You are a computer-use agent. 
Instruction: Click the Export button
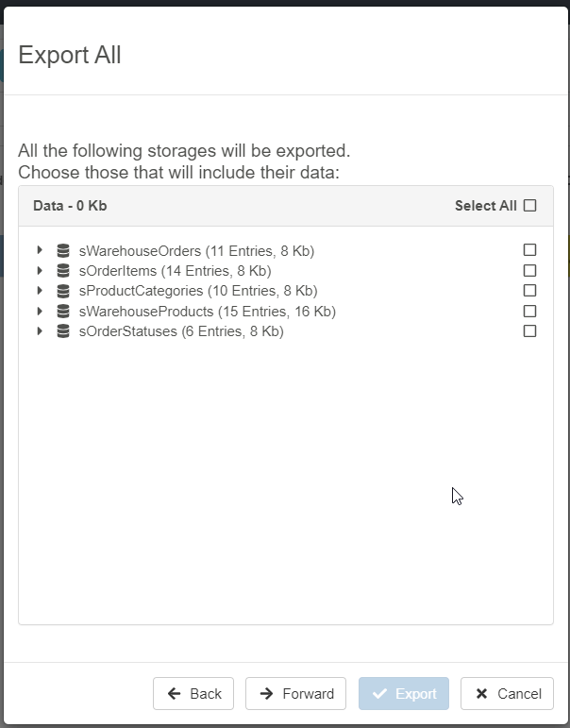[x=404, y=694]
